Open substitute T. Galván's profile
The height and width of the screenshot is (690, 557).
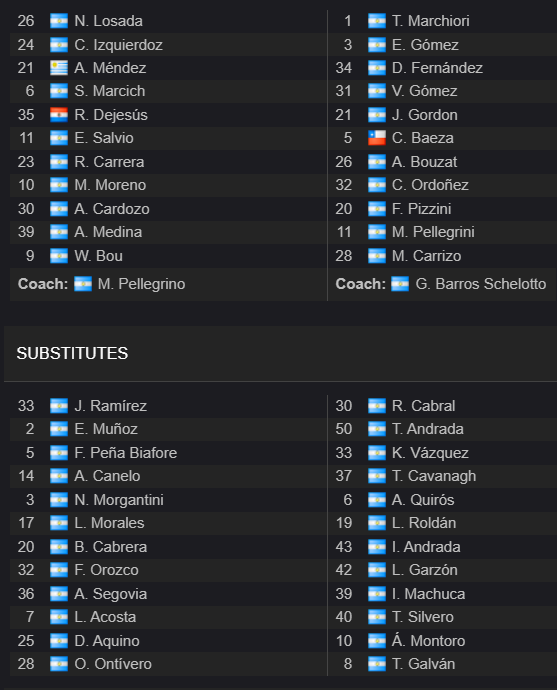tap(424, 664)
